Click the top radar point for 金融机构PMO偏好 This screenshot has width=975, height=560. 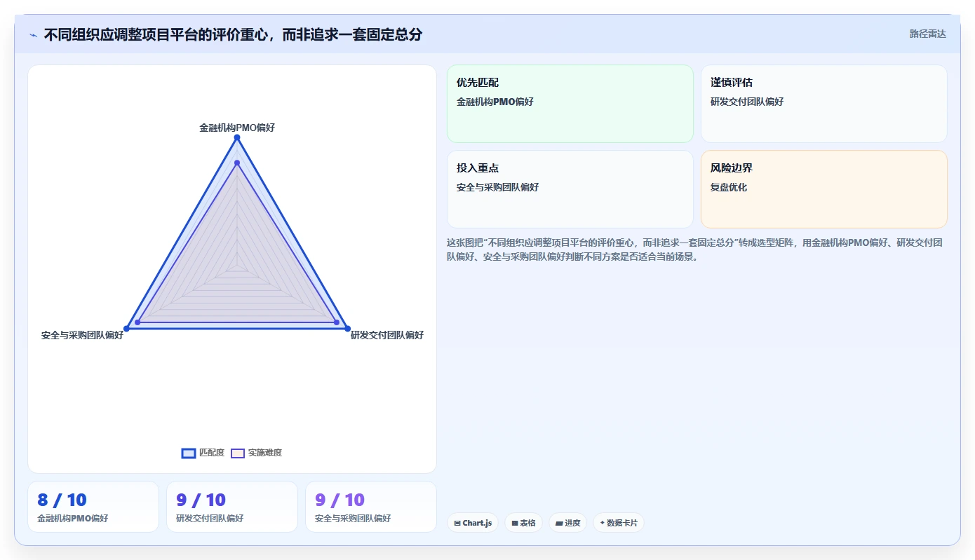[237, 137]
